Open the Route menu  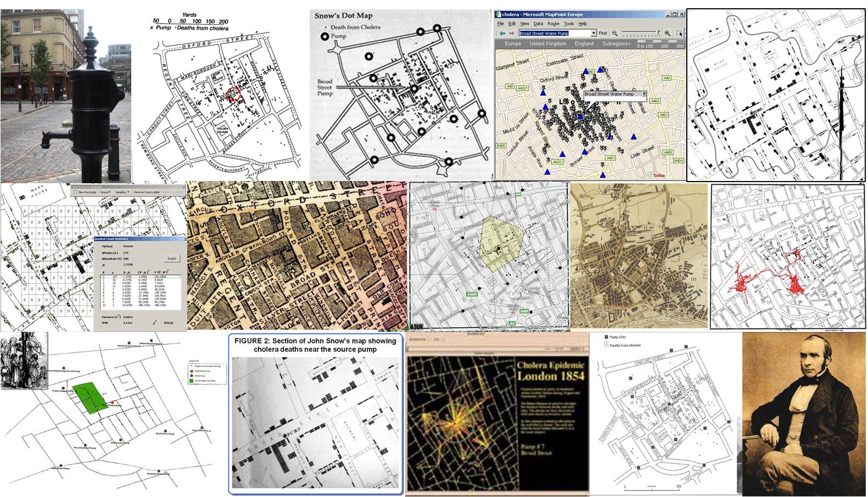coord(553,24)
